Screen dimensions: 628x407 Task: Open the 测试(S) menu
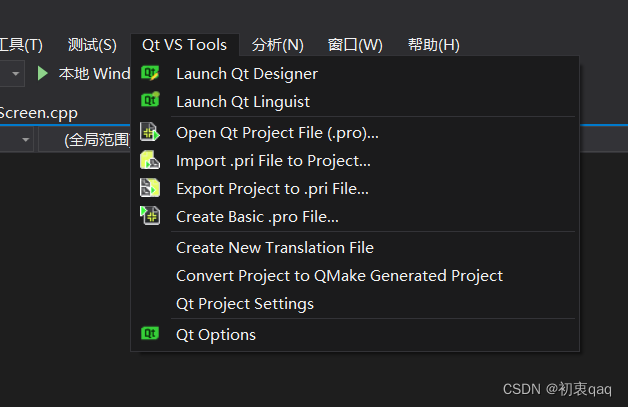pos(92,44)
